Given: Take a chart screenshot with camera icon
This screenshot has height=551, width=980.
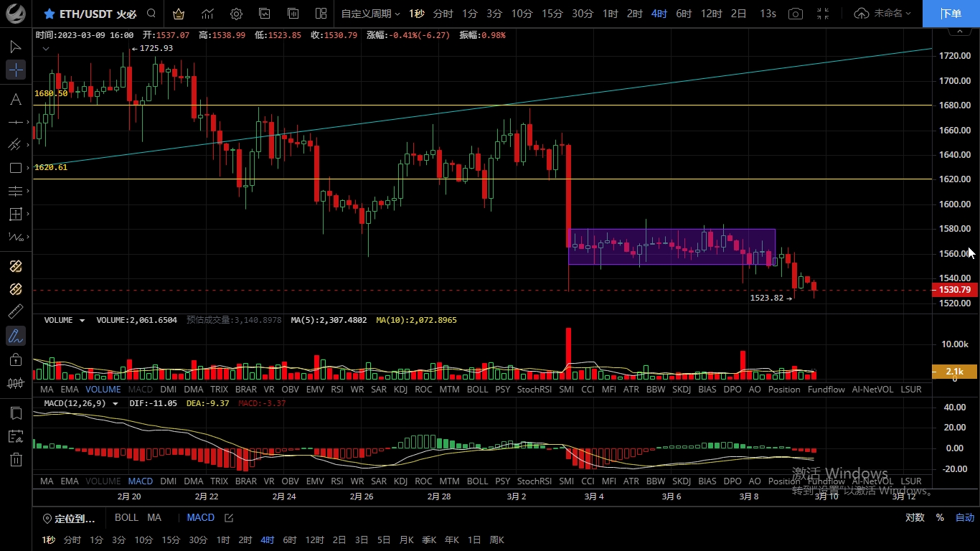Looking at the screenshot, I should 795,14.
